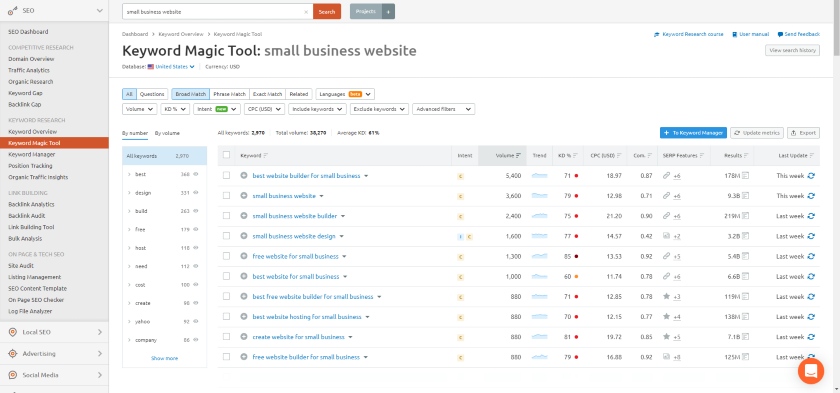Clear the search field with the X icon
The width and height of the screenshot is (840, 393).
306,12
